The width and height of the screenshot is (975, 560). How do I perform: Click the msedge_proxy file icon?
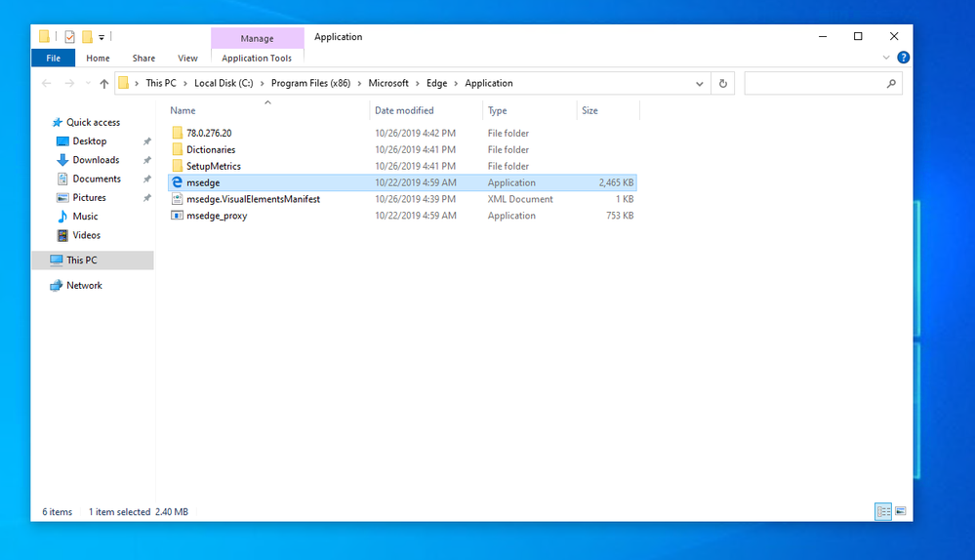point(178,216)
